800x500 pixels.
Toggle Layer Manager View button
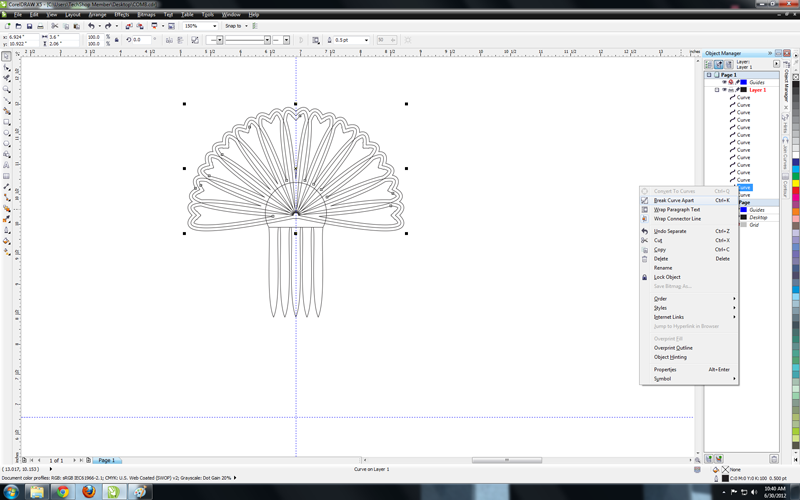[729, 64]
